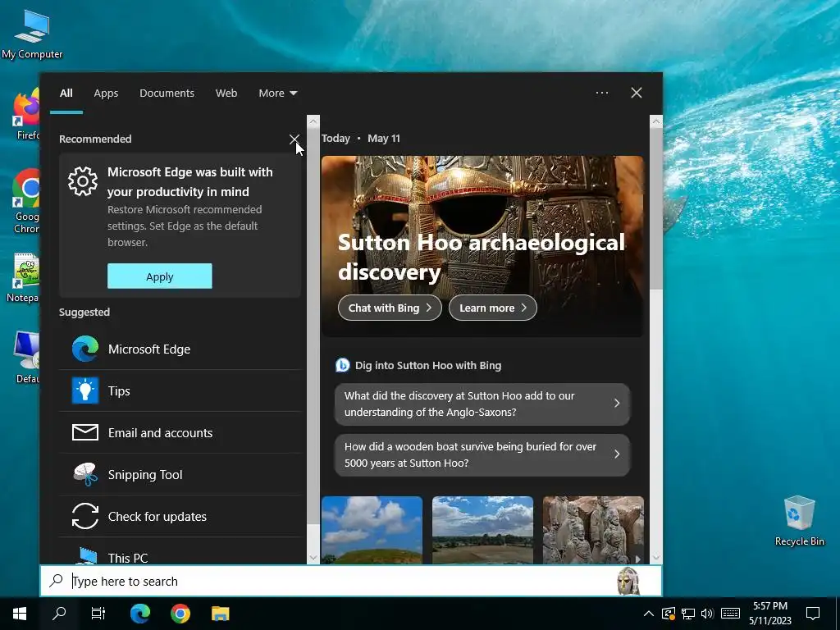Switch to the Web search tab
The height and width of the screenshot is (630, 840).
[226, 94]
